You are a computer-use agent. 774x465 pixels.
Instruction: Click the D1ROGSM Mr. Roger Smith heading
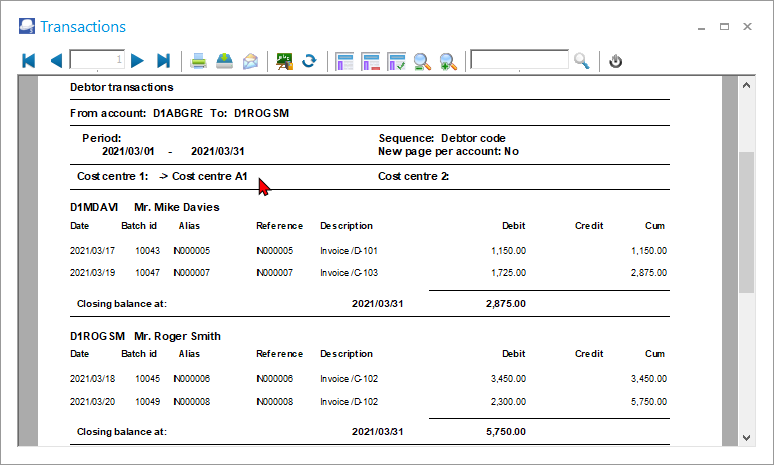pyautogui.click(x=145, y=336)
